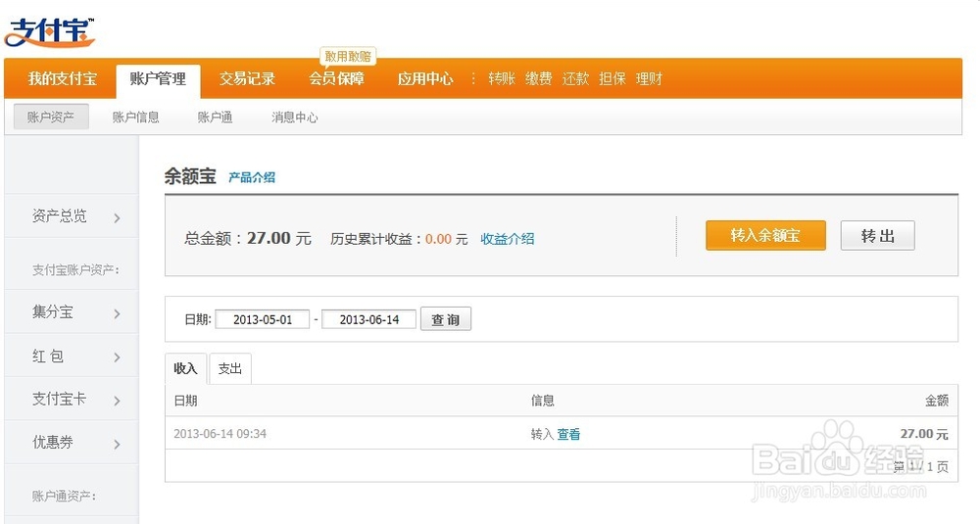Click the 缴费 shortcut link
The image size is (980, 524).
pos(539,78)
